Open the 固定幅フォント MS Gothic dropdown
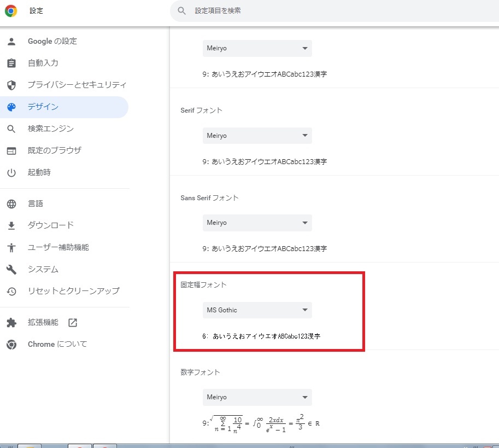The image size is (499, 448). [x=257, y=310]
